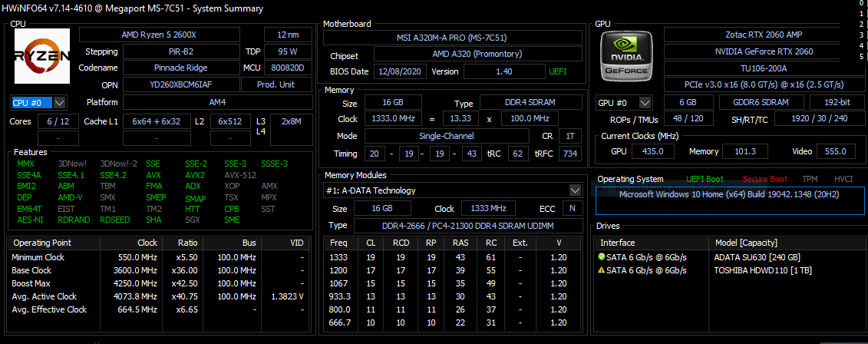Click the video clock 555.0 value
The height and width of the screenshot is (344, 868).
pyautogui.click(x=836, y=151)
